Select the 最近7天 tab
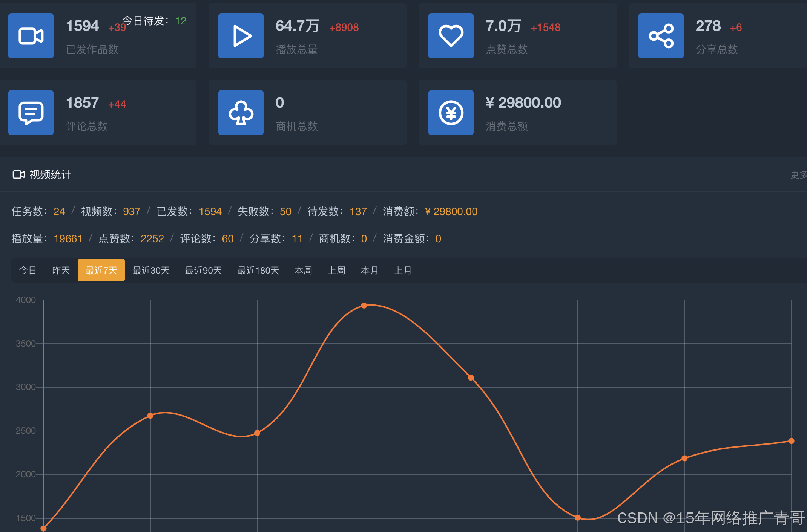The image size is (807, 532). pos(101,270)
